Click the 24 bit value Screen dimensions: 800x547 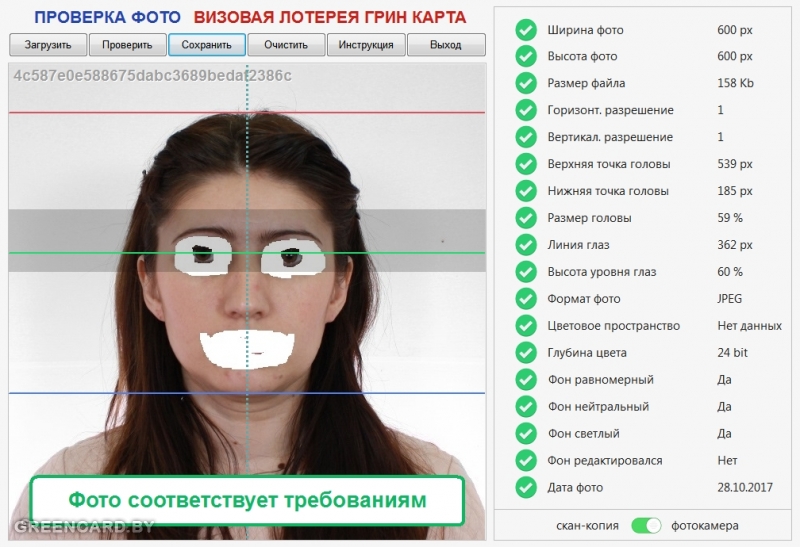tap(732, 353)
